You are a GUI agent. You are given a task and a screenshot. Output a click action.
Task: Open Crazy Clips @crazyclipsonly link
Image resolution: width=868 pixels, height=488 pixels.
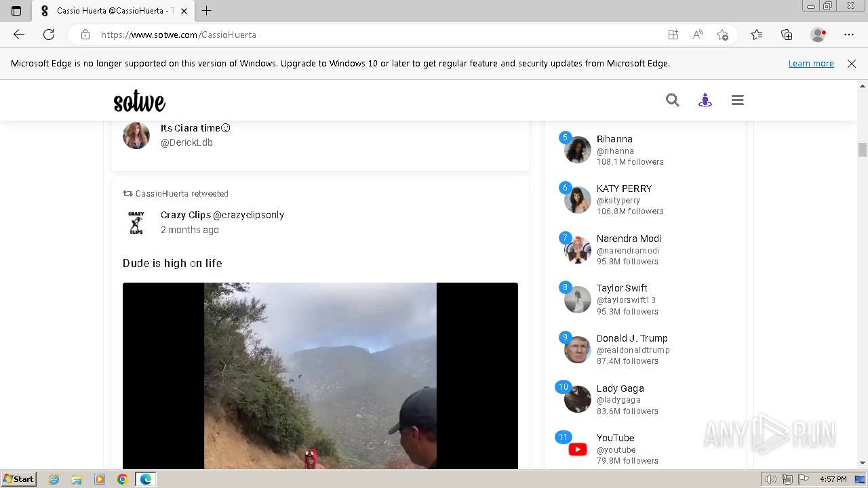pos(222,215)
